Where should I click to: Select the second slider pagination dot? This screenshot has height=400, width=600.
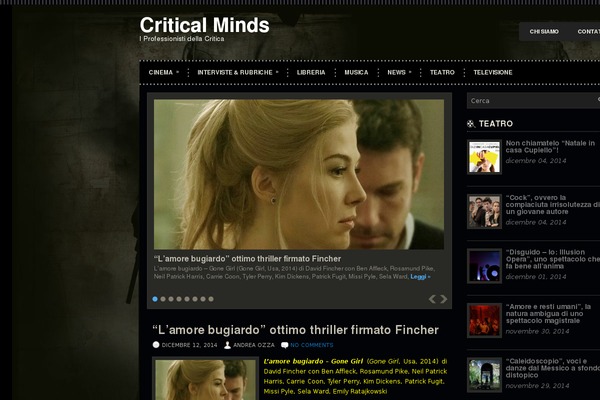(x=163, y=299)
